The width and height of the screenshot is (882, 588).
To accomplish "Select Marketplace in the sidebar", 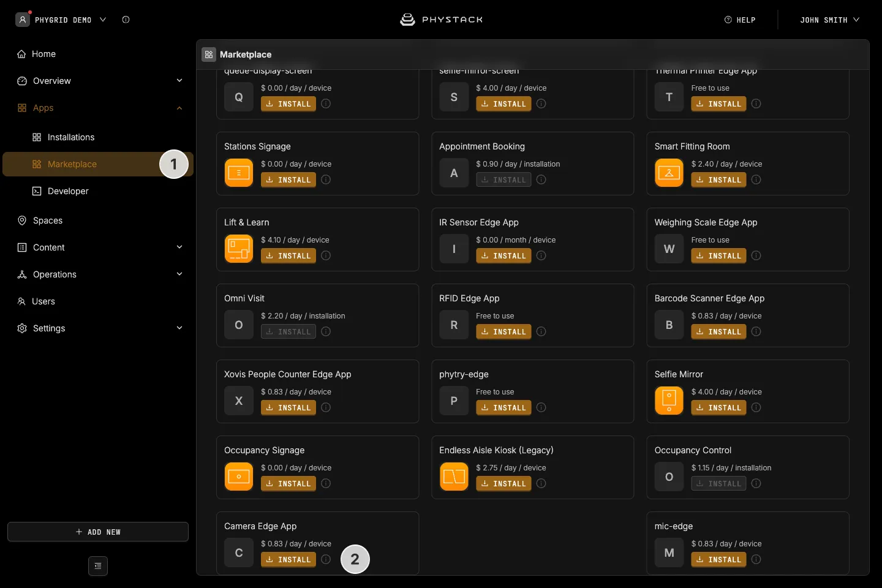I will (x=98, y=164).
